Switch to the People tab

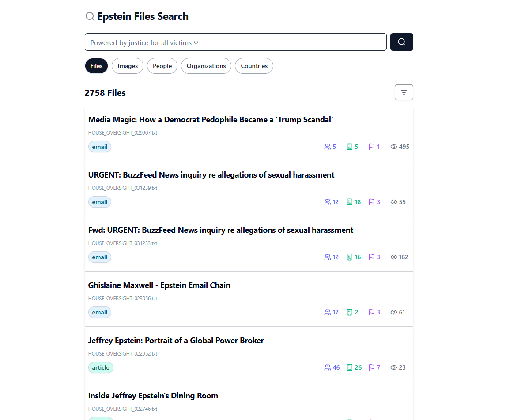pos(162,65)
